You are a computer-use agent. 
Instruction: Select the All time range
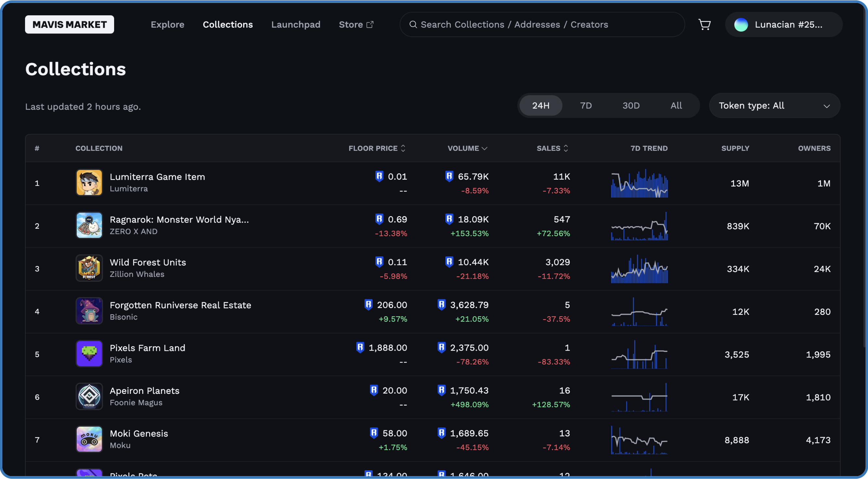point(676,105)
